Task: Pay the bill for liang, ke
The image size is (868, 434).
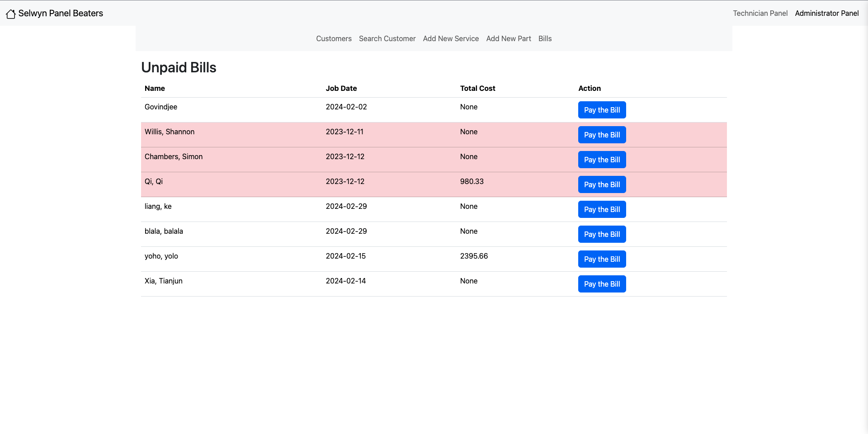Action: pos(602,209)
